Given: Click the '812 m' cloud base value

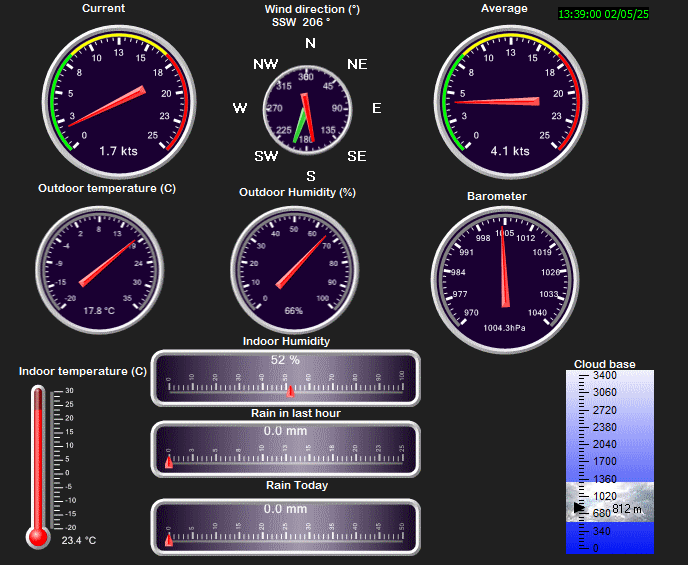Looking at the screenshot, I should (627, 509).
